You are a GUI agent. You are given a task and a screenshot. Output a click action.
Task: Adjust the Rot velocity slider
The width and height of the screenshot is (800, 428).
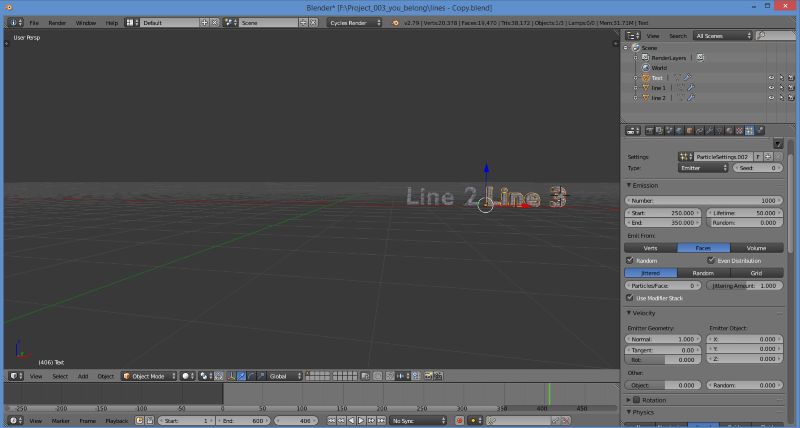pos(663,360)
